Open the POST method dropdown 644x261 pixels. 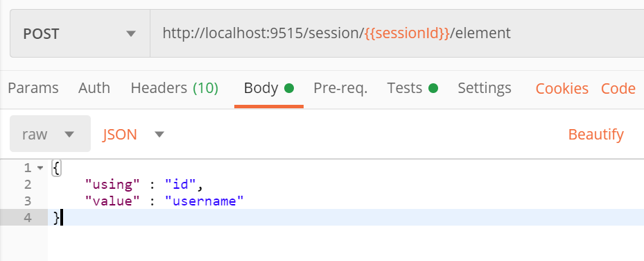[x=80, y=34]
